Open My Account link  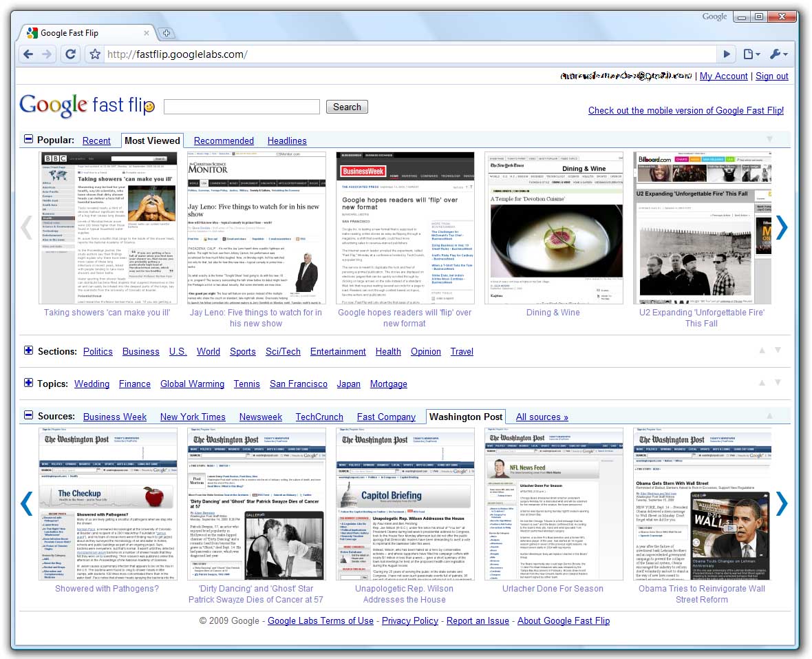[x=723, y=76]
